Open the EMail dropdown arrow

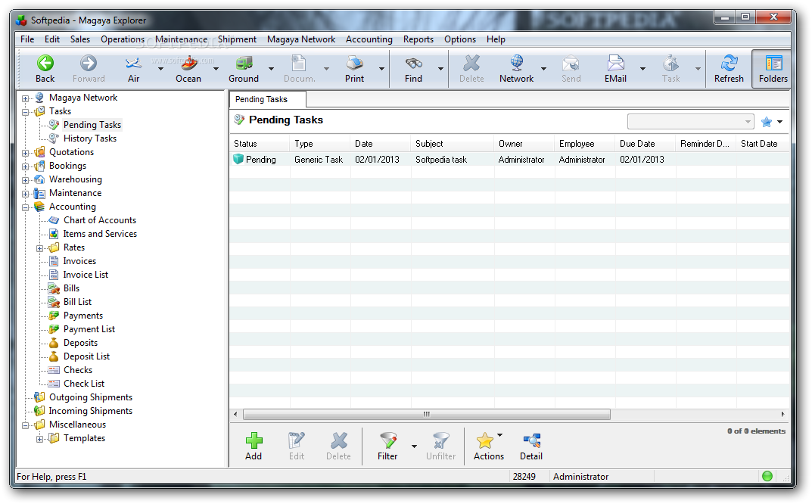click(642, 69)
